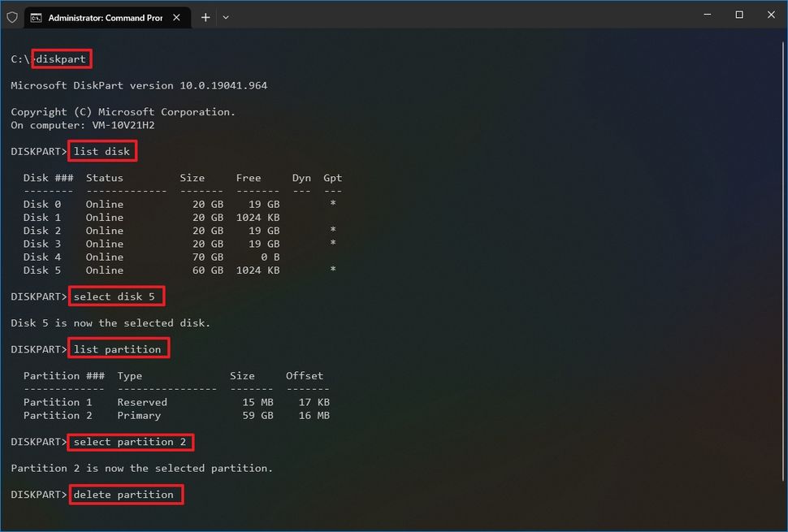Click the 'Status' column header
This screenshot has width=788, height=532.
(x=105, y=178)
